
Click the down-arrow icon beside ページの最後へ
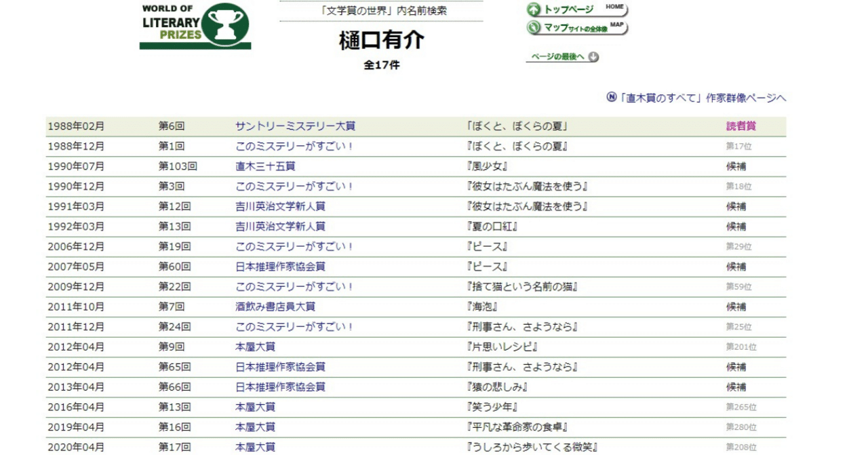point(594,57)
